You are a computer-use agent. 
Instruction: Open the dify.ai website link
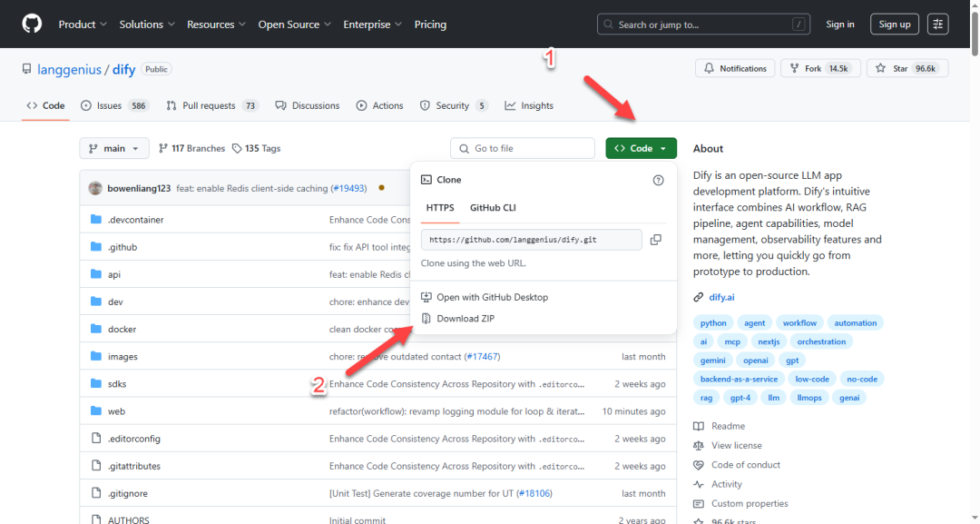tap(721, 297)
